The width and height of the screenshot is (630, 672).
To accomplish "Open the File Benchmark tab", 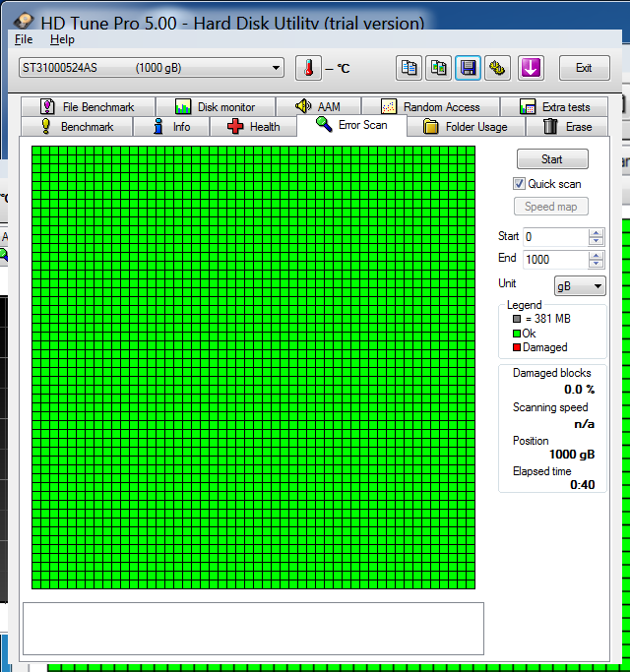I will click(x=88, y=106).
